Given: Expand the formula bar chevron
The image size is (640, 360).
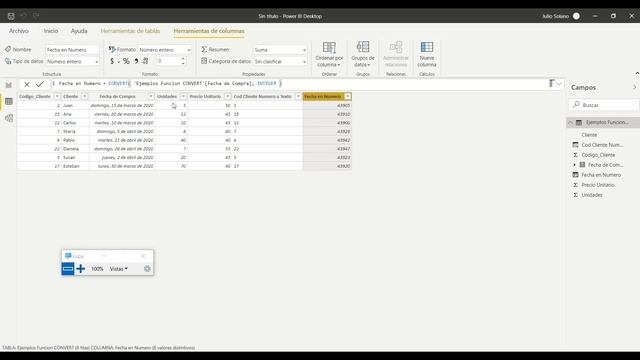Looking at the screenshot, I should [x=559, y=84].
